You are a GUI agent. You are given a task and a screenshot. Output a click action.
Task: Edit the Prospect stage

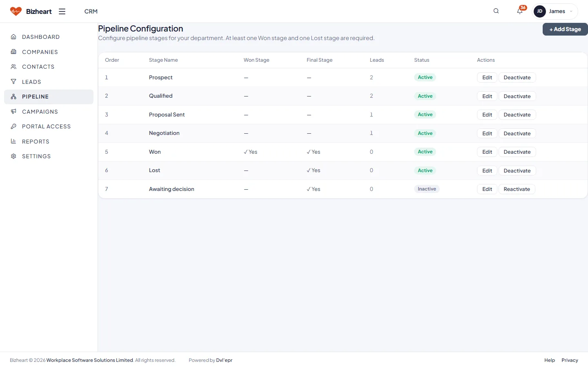coord(487,78)
